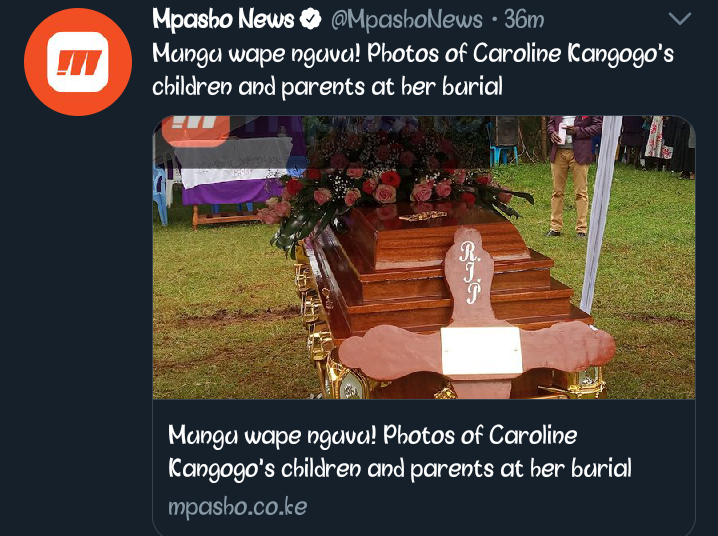Click the white quote-mark logo inside the avatar
This screenshot has width=718, height=536.
[x=78, y=62]
